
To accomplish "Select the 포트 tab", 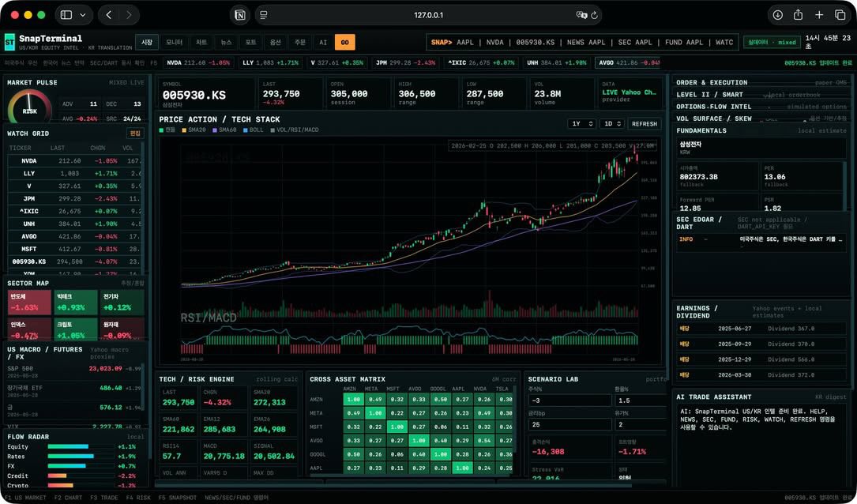I will click(251, 42).
